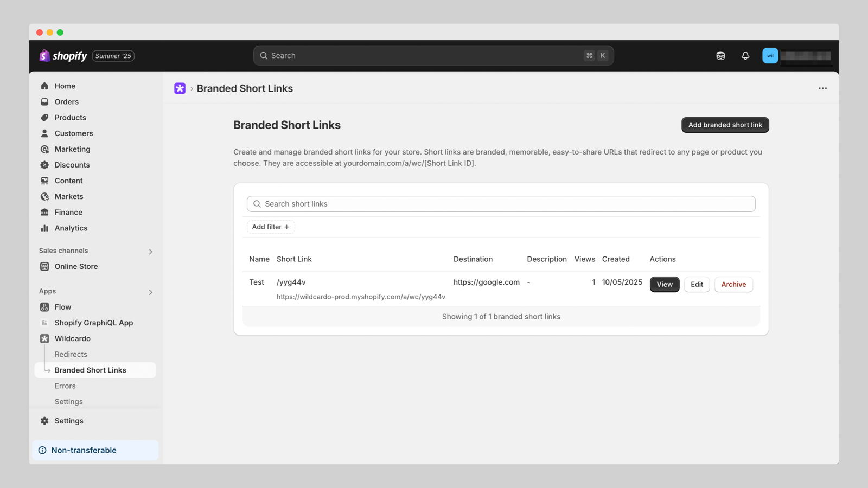Image resolution: width=868 pixels, height=488 pixels.
Task: Click the Discounts badge icon
Action: [x=44, y=165]
